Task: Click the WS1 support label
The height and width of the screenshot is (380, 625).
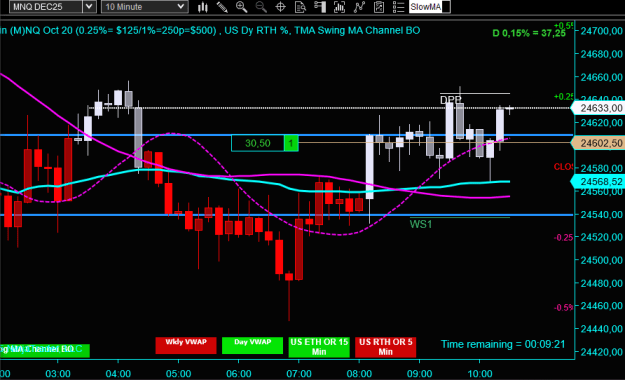Action: 421,224
